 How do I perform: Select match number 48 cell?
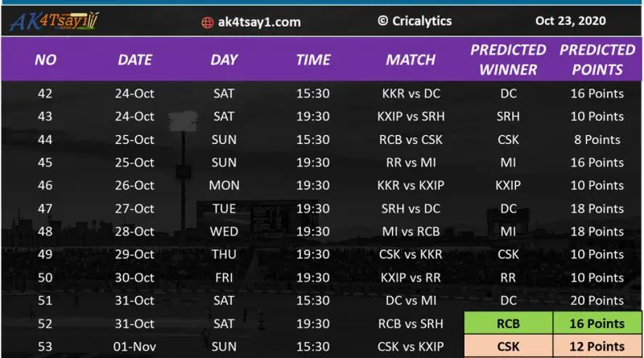point(45,232)
